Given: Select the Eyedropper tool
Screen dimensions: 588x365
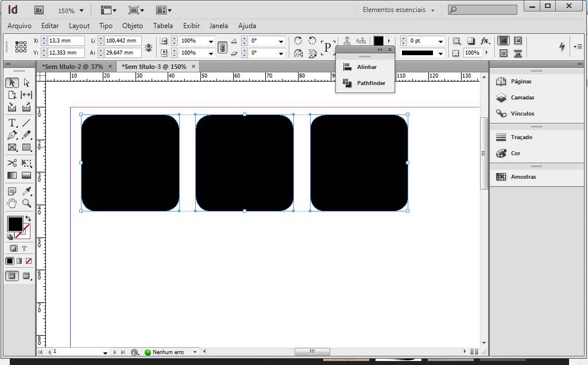Looking at the screenshot, I should click(x=26, y=192).
